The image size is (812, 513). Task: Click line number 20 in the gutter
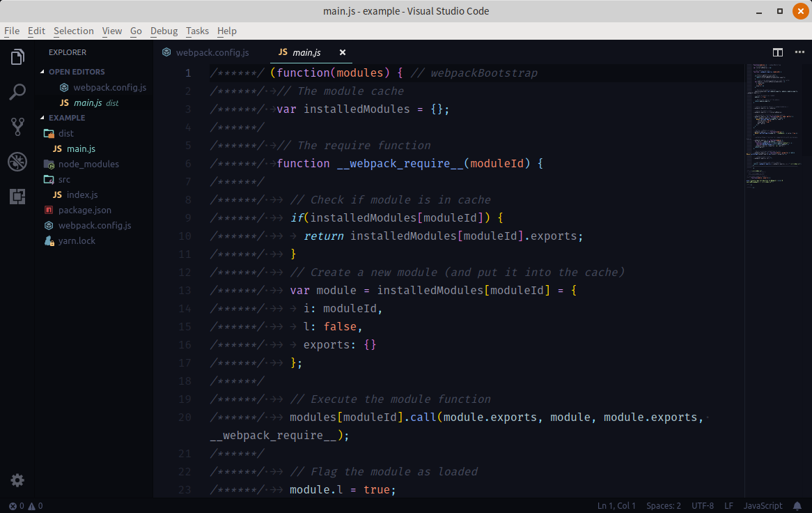[x=185, y=418]
